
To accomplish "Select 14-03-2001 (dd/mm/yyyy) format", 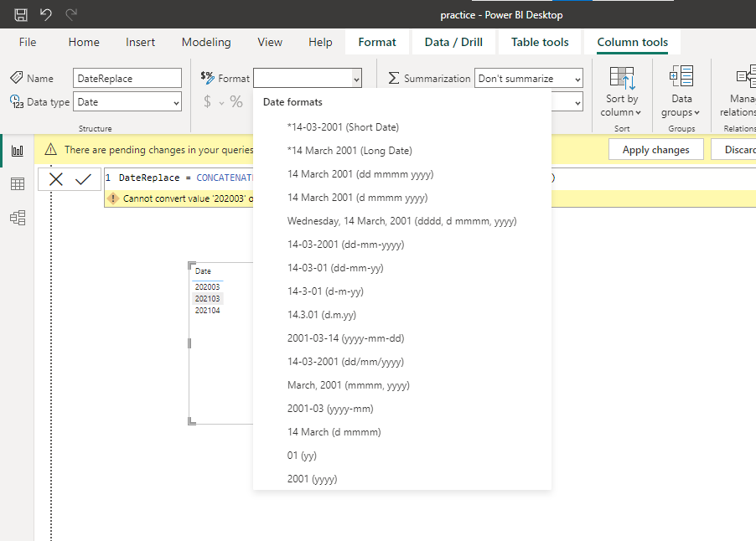I will coord(402,362).
